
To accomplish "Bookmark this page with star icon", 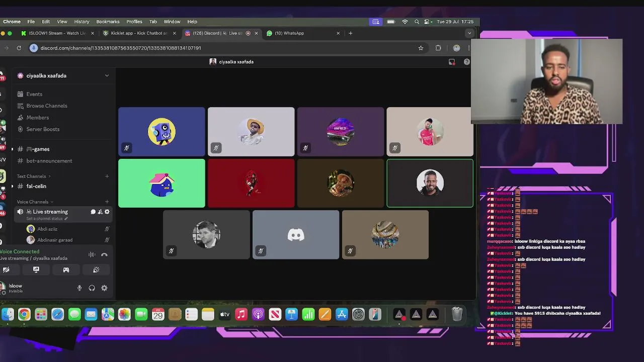I will [x=421, y=48].
